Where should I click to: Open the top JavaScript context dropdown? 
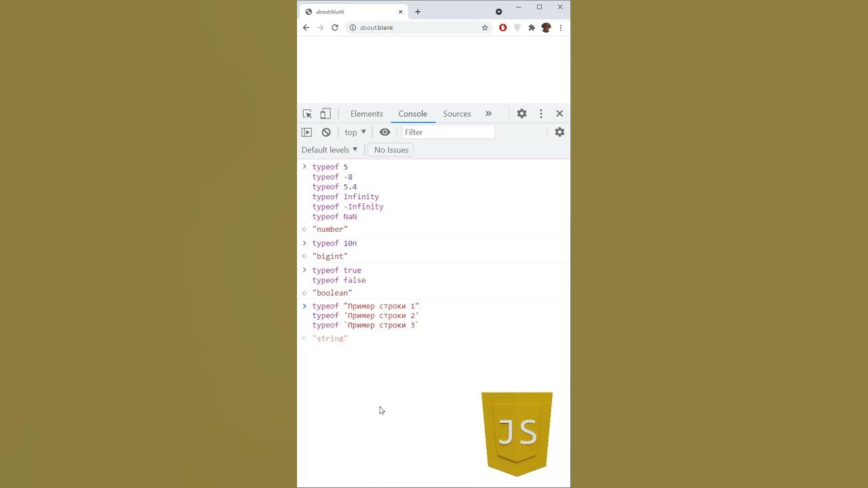tap(355, 132)
